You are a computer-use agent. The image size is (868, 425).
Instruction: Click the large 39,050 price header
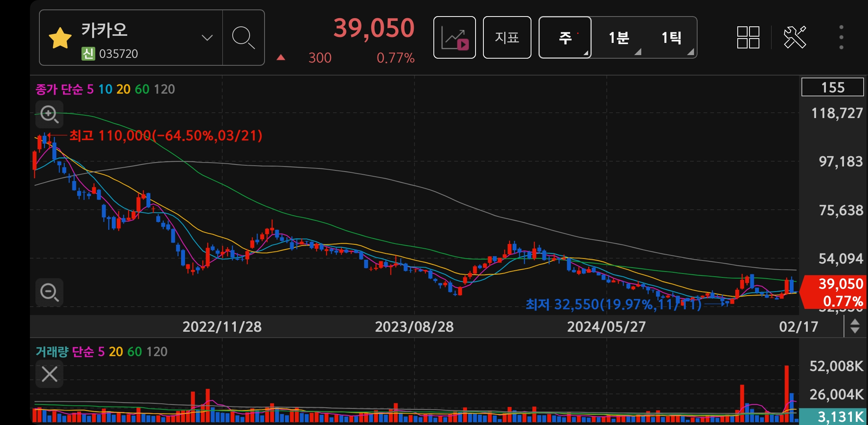(374, 28)
